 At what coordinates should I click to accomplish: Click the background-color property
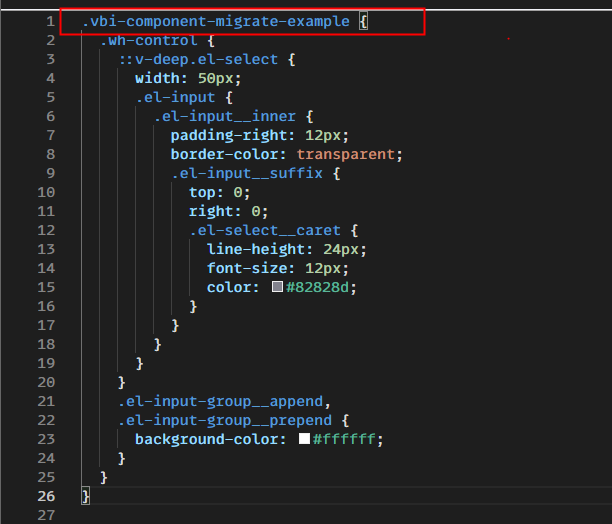point(207,439)
